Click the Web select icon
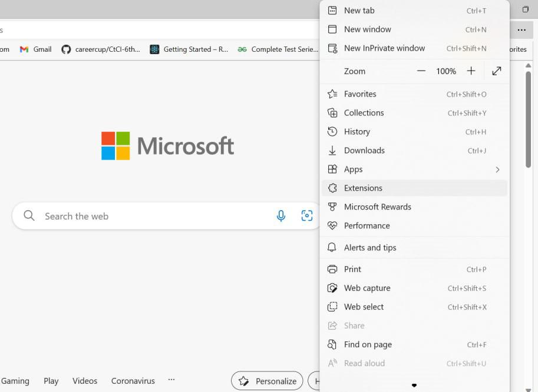This screenshot has width=538, height=392. pos(332,307)
